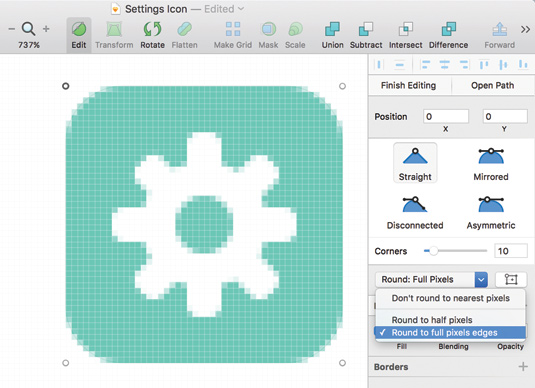The image size is (535, 388).
Task: Apply the Intersect boolean operation
Action: (406, 35)
